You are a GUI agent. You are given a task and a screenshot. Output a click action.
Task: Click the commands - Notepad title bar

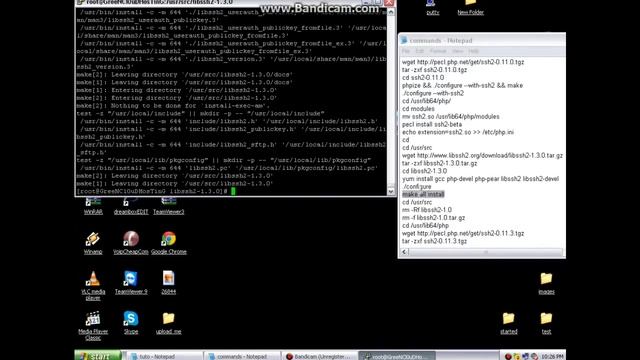[x=482, y=40]
